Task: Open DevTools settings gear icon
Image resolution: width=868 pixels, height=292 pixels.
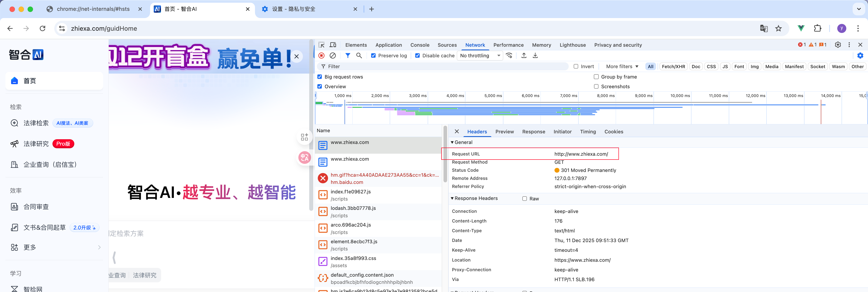Action: (838, 45)
